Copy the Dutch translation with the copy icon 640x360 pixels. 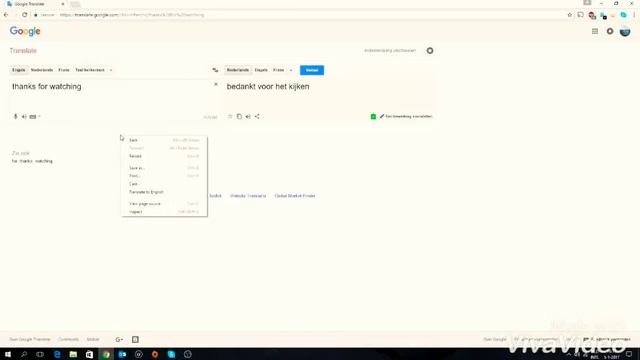tap(239, 116)
